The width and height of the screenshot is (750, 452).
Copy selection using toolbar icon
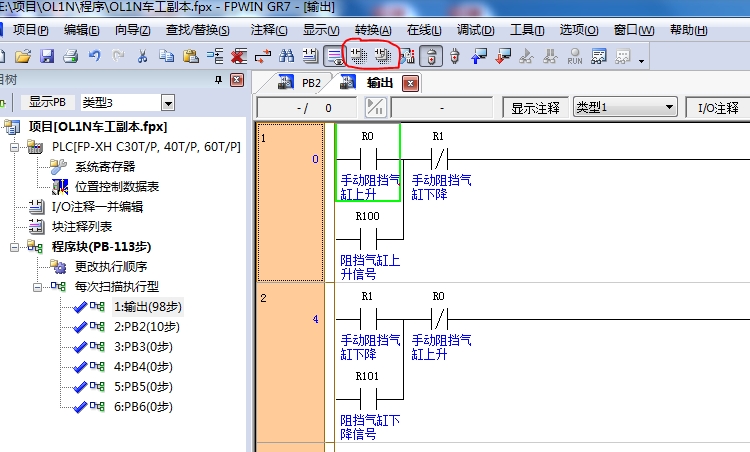pyautogui.click(x=166, y=56)
